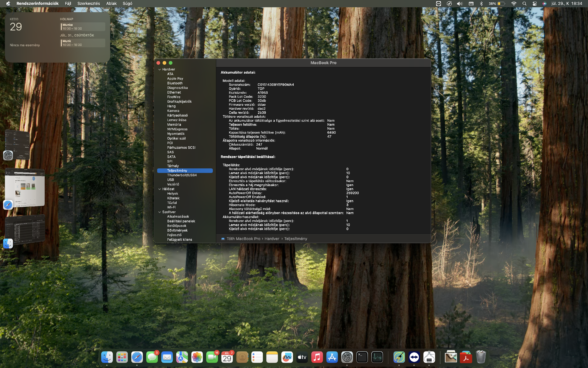This screenshot has width=588, height=368.
Task: Open Calendar app in the Dock
Action: (227, 357)
